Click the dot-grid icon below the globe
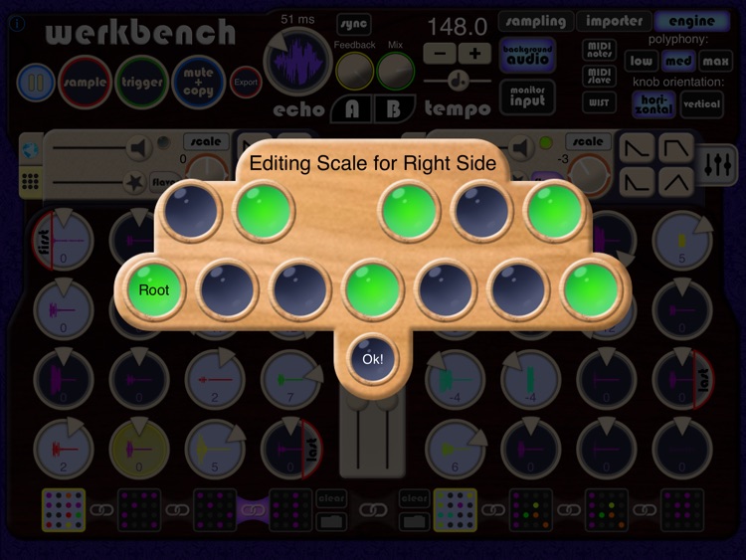The image size is (746, 560). point(31,181)
